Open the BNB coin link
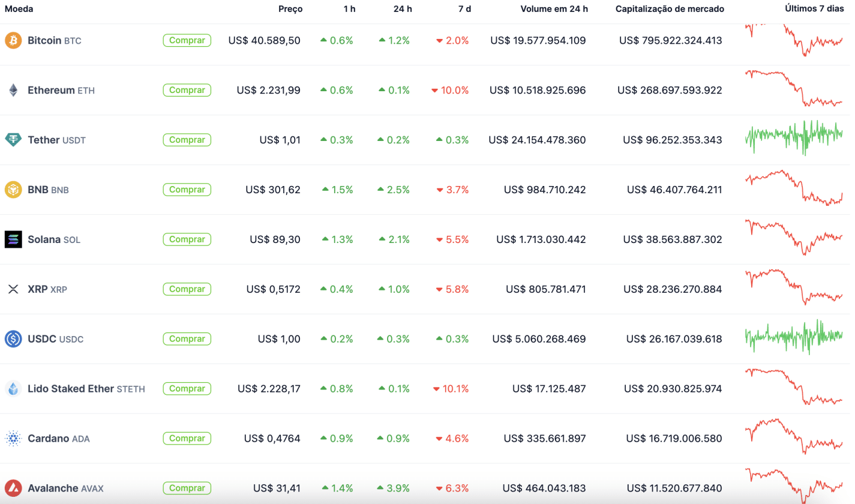 click(x=48, y=190)
